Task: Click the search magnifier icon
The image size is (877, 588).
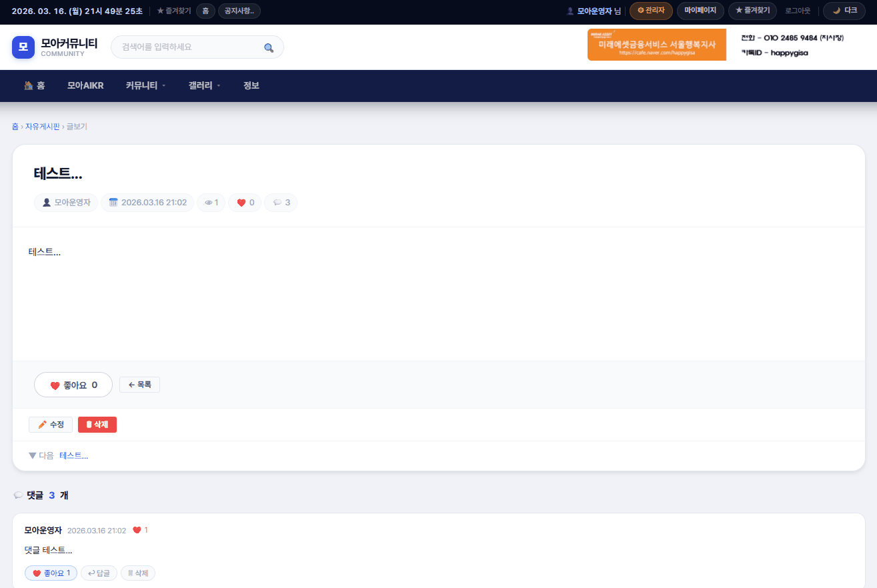Action: (269, 47)
